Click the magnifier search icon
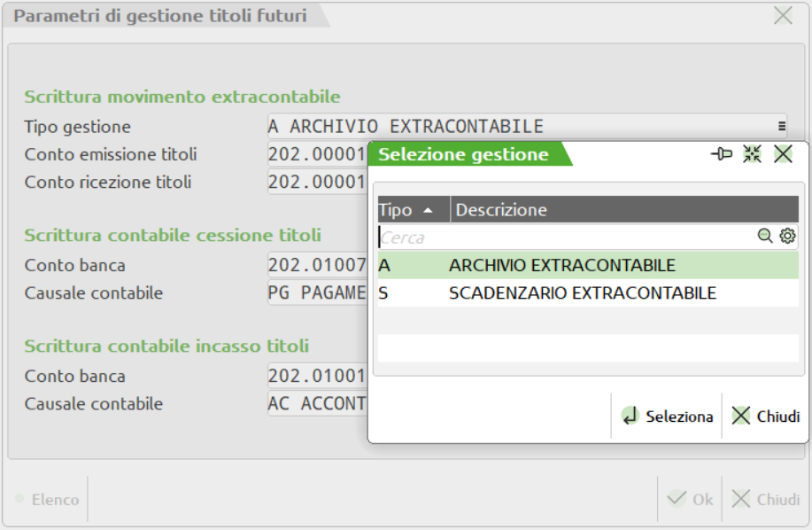Viewport: 812px width, 530px height. (765, 237)
